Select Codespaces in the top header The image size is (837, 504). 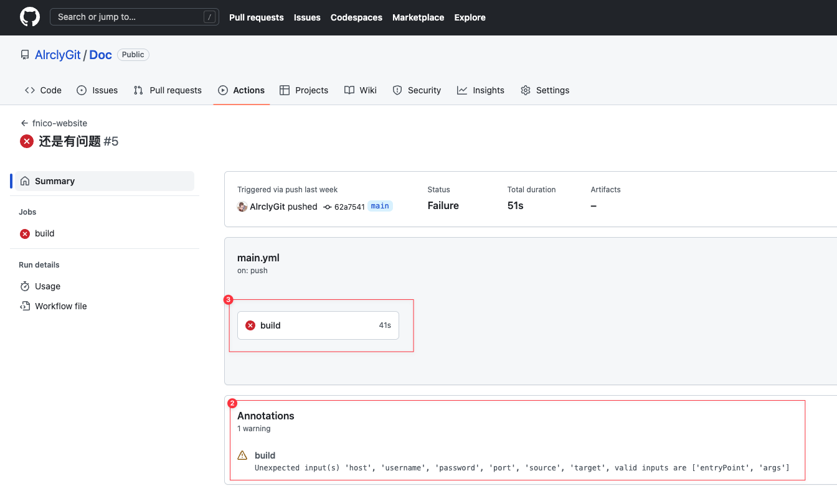click(356, 17)
